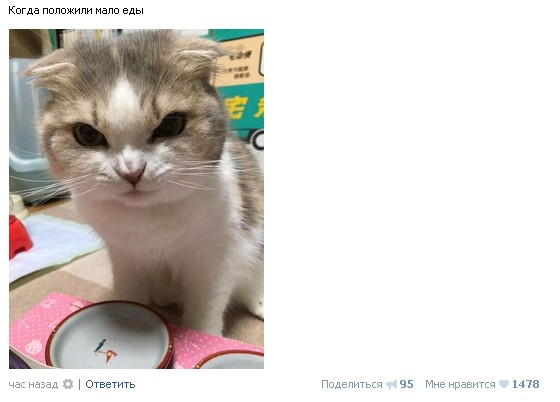Click the Поделиться share label
Viewport: 560px width, 402px height.
[352, 385]
